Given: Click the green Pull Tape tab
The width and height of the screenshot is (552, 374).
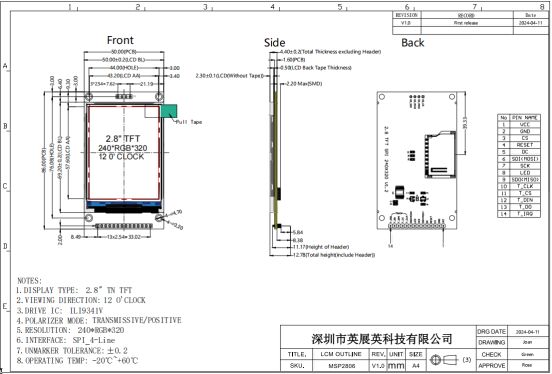Looking at the screenshot, I should [x=169, y=111].
